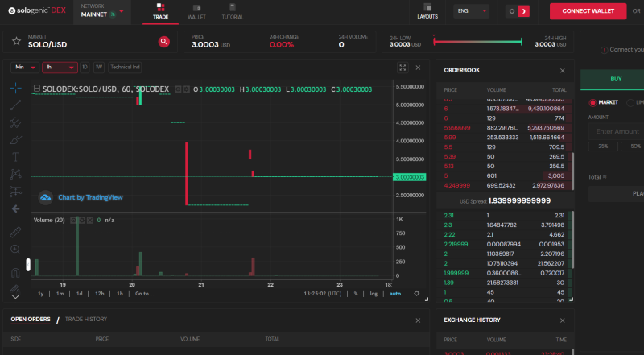Open the TRADE tab
The image size is (644, 355).
point(160,12)
